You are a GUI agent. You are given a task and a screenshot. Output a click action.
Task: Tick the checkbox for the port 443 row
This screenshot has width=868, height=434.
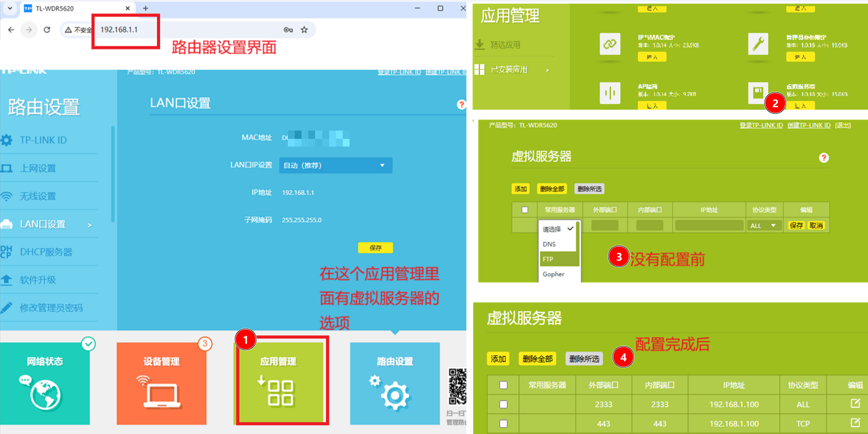pos(503,423)
